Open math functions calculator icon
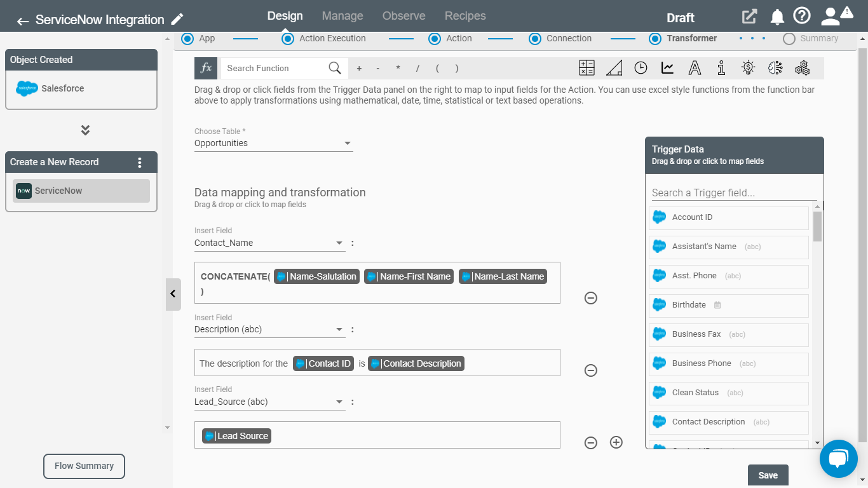The image size is (868, 488). (587, 68)
